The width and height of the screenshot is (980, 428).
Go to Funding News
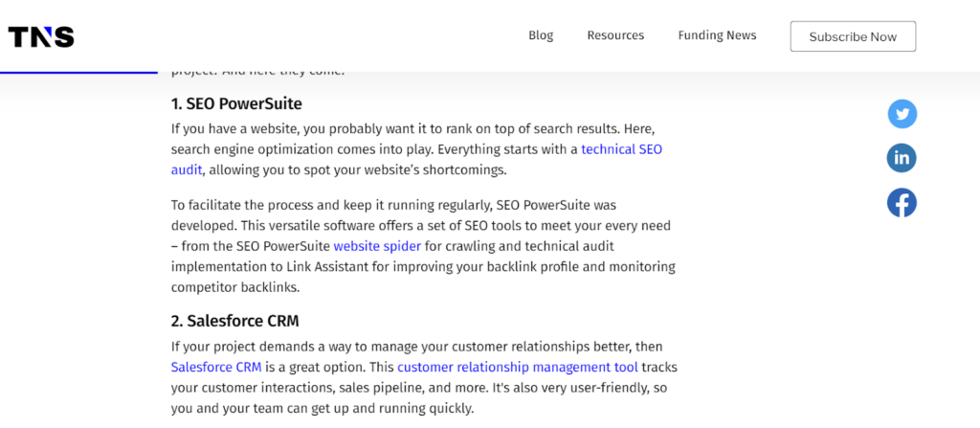click(x=718, y=35)
